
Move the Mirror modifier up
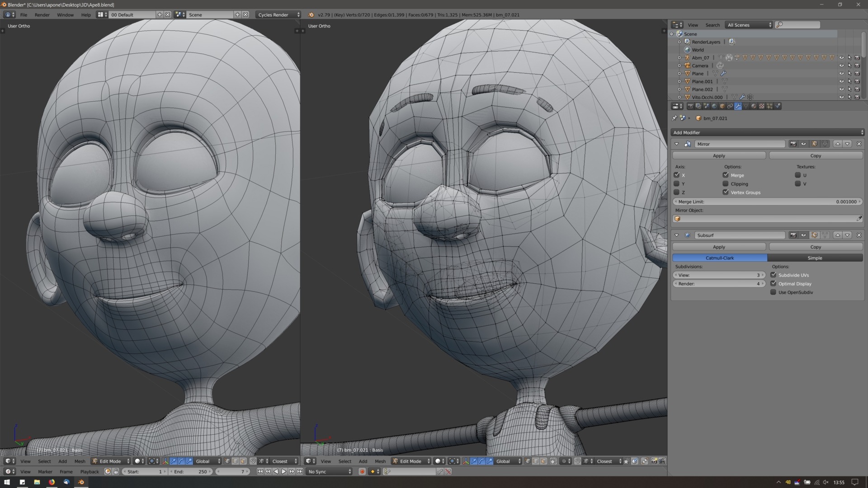click(838, 144)
